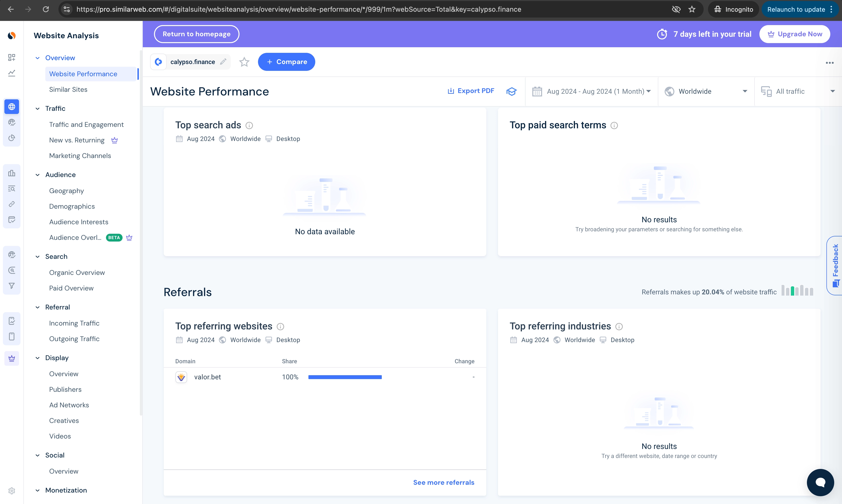Screen dimensions: 842x504
Task: Click the valor.bet share bar
Action: (345, 377)
